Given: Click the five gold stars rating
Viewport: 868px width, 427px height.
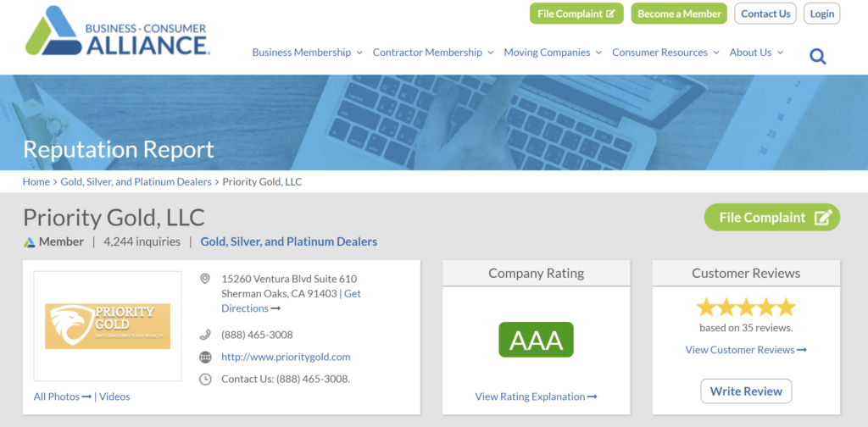Looking at the screenshot, I should [746, 307].
